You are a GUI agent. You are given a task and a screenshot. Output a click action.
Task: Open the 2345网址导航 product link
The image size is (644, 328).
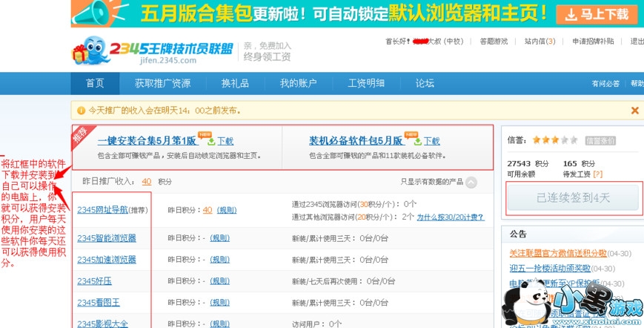point(102,210)
